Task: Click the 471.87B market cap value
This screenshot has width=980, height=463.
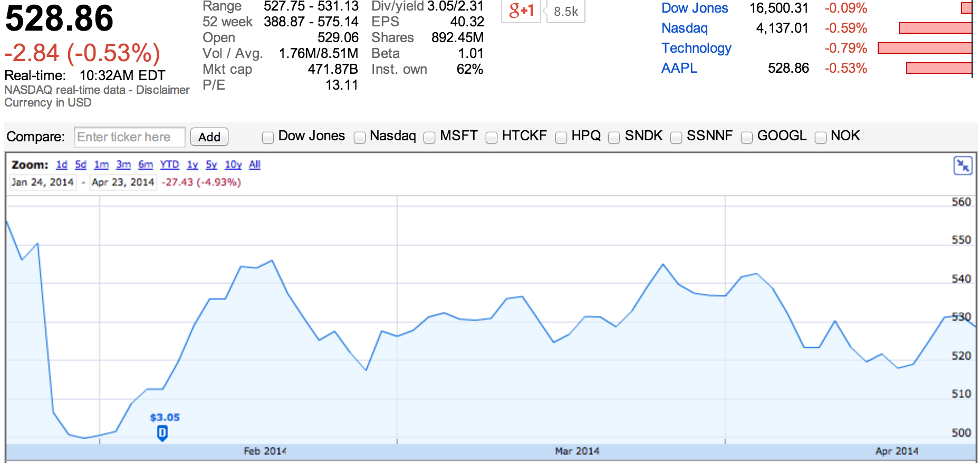Action: pos(333,69)
